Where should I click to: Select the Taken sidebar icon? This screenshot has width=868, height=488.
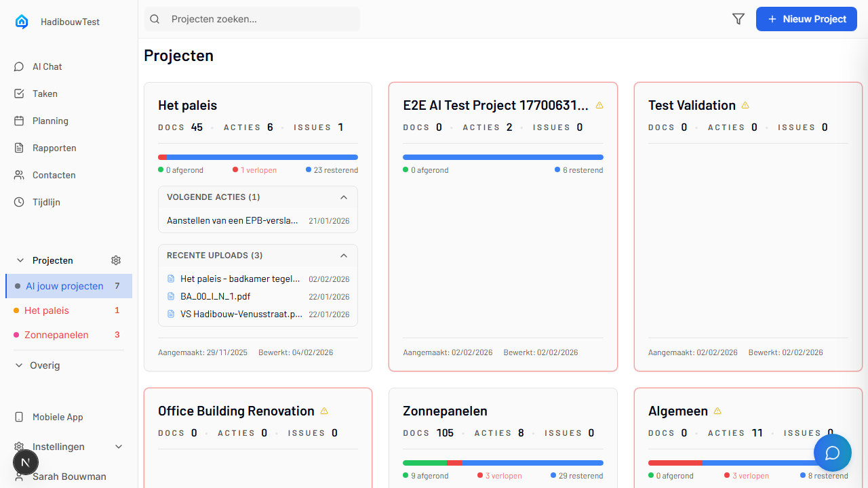(x=44, y=94)
